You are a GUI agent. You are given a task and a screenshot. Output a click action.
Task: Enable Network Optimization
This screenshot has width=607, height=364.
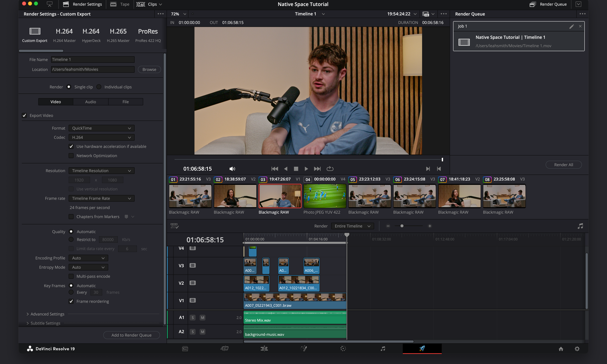[71, 156]
